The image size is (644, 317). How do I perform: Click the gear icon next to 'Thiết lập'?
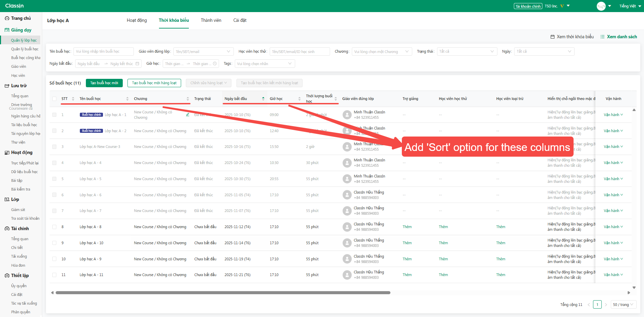(x=6, y=275)
